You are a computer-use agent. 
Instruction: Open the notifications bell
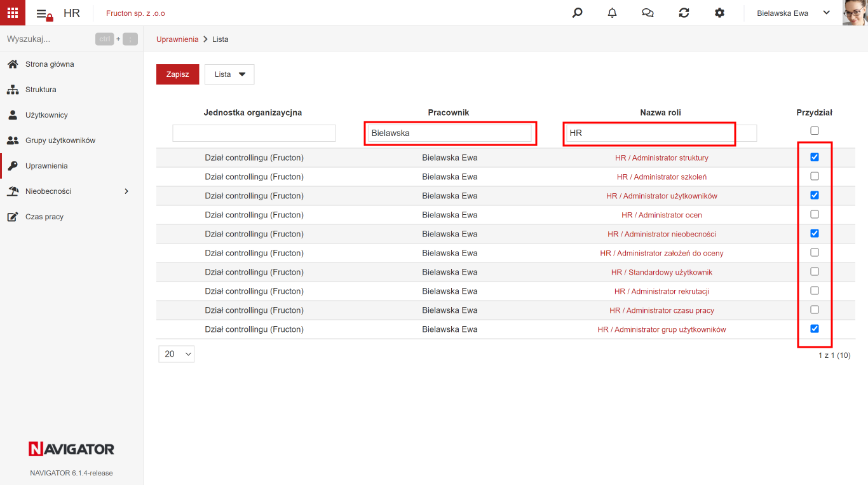(x=613, y=13)
